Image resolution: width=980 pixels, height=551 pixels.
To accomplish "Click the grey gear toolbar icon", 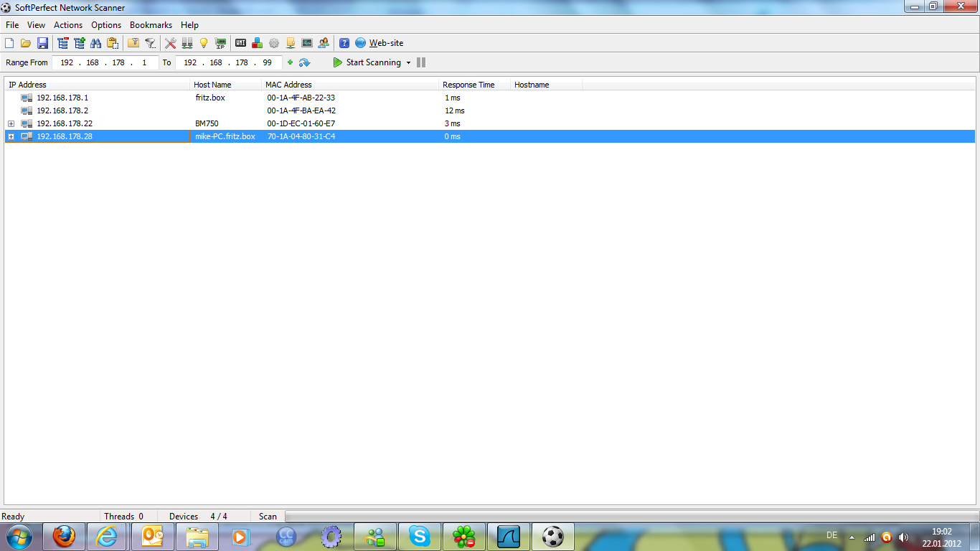I will click(x=274, y=43).
